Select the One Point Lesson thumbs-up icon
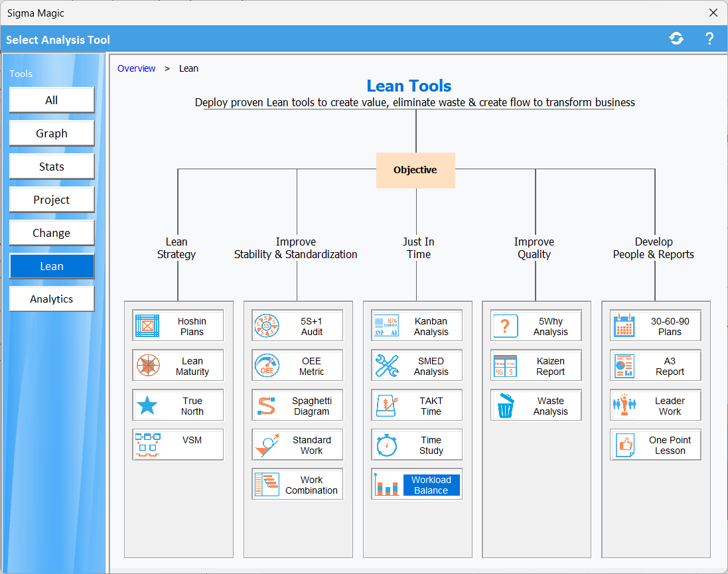 [x=625, y=445]
